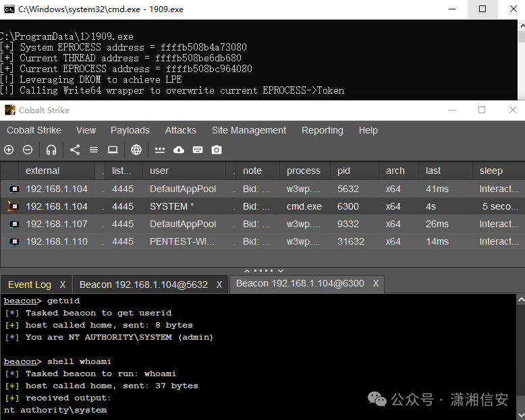Image resolution: width=525 pixels, height=420 pixels.
Task: Sort sessions by the user column header
Action: coord(184,171)
